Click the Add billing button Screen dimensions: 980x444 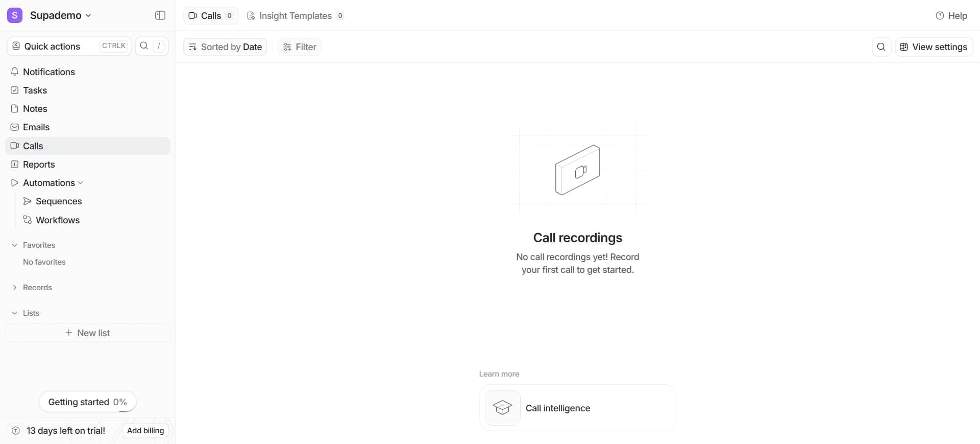(145, 431)
